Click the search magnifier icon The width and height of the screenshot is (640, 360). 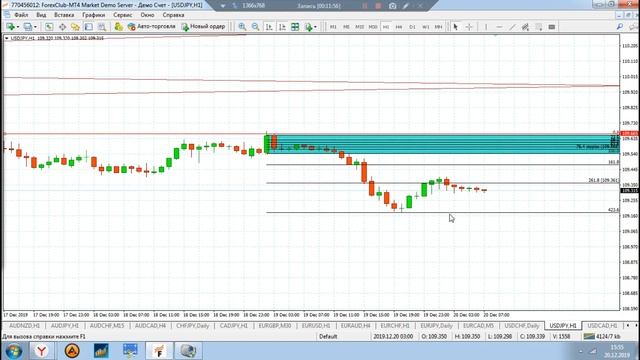620,27
